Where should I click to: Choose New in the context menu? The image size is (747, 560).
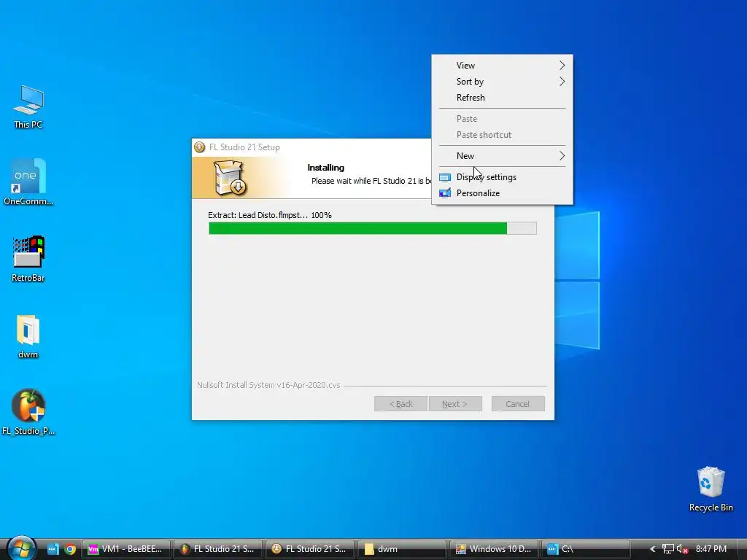tap(502, 156)
